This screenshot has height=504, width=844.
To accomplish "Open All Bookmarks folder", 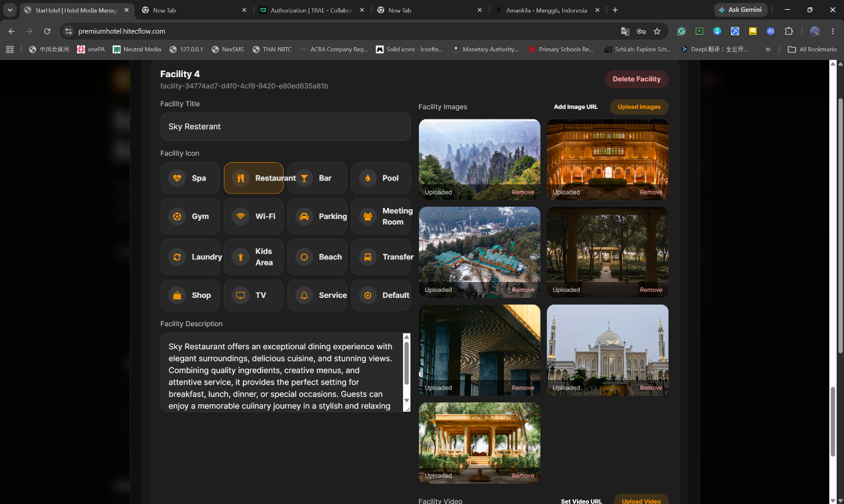I will pyautogui.click(x=812, y=50).
